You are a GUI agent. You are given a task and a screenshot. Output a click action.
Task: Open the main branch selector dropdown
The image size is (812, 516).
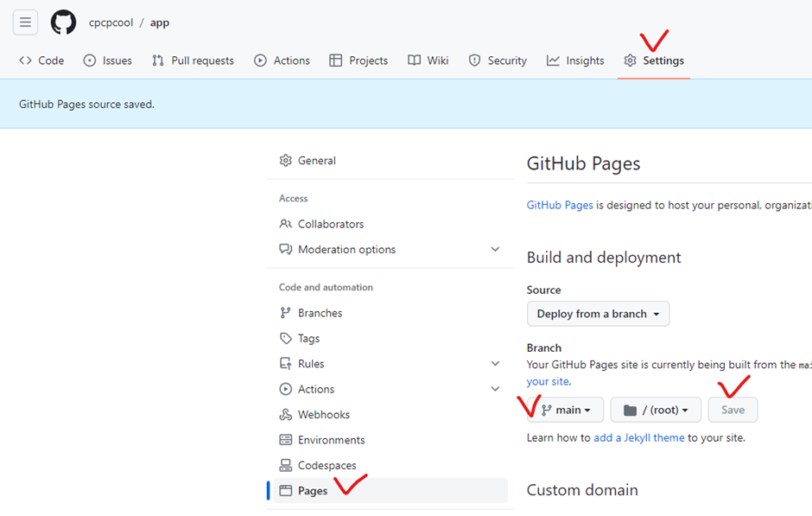tap(566, 410)
